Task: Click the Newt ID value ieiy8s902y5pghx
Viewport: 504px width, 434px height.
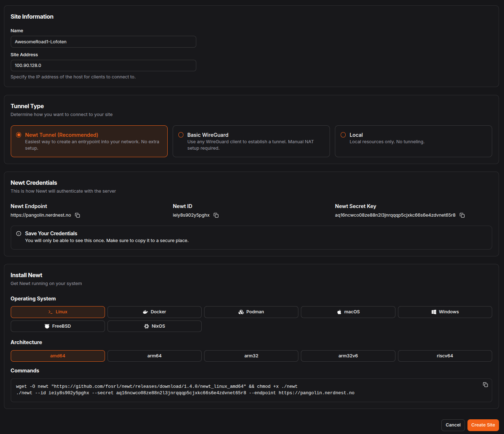Action: (191, 215)
